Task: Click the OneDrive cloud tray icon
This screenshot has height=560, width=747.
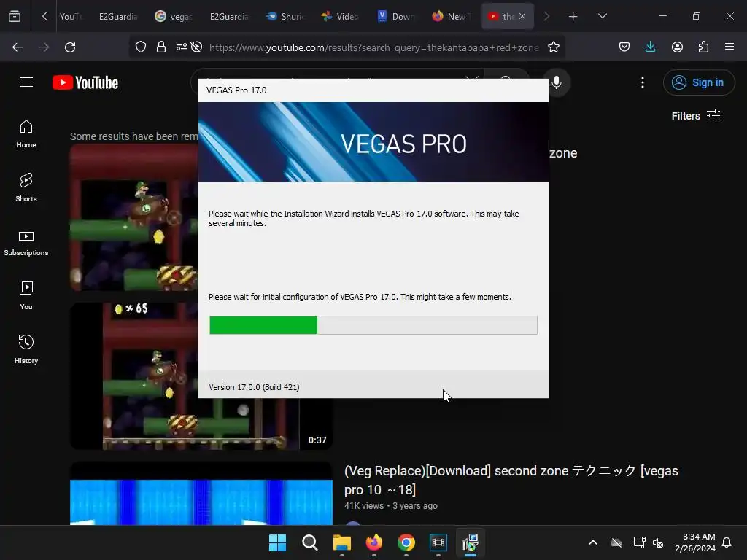Action: pyautogui.click(x=616, y=542)
